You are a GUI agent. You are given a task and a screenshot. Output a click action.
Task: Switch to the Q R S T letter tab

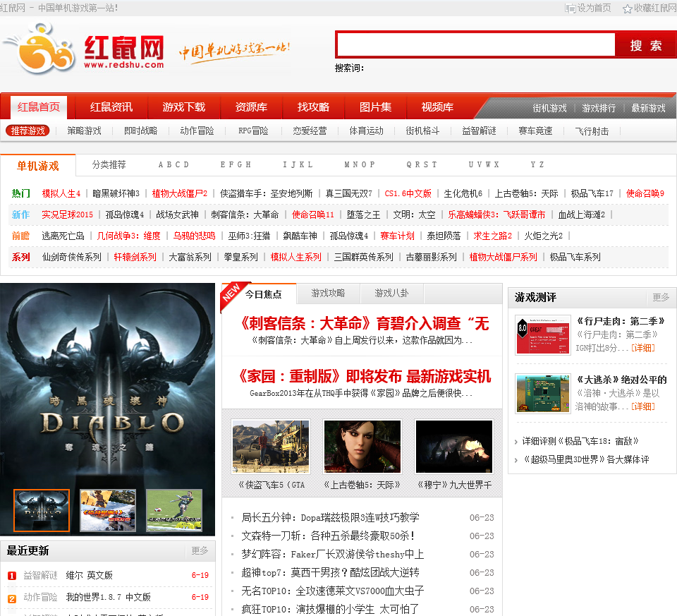[422, 164]
